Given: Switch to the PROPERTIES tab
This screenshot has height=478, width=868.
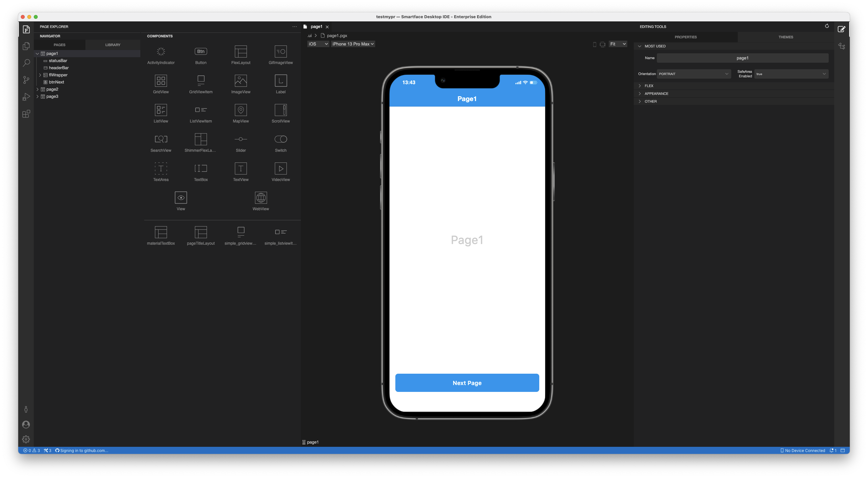Looking at the screenshot, I should [685, 37].
